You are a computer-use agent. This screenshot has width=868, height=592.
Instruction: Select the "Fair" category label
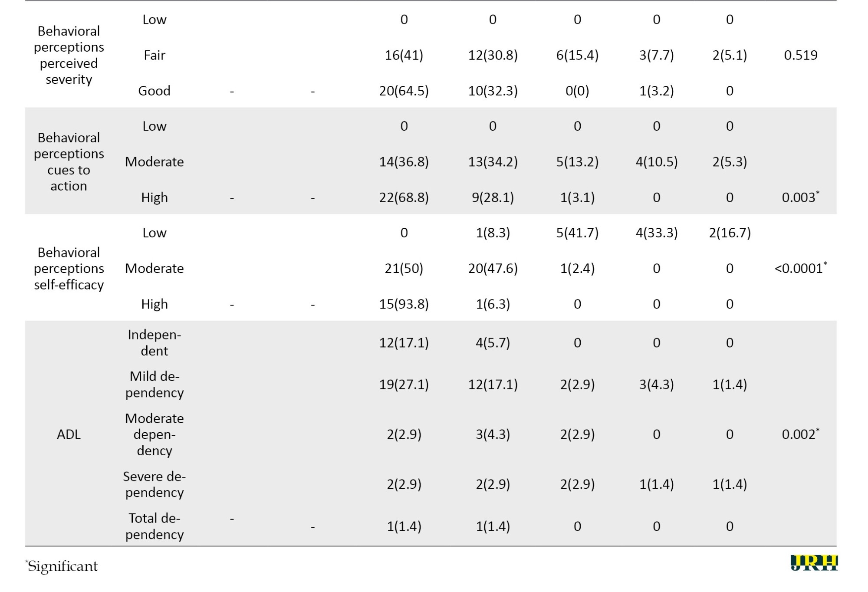pyautogui.click(x=154, y=55)
